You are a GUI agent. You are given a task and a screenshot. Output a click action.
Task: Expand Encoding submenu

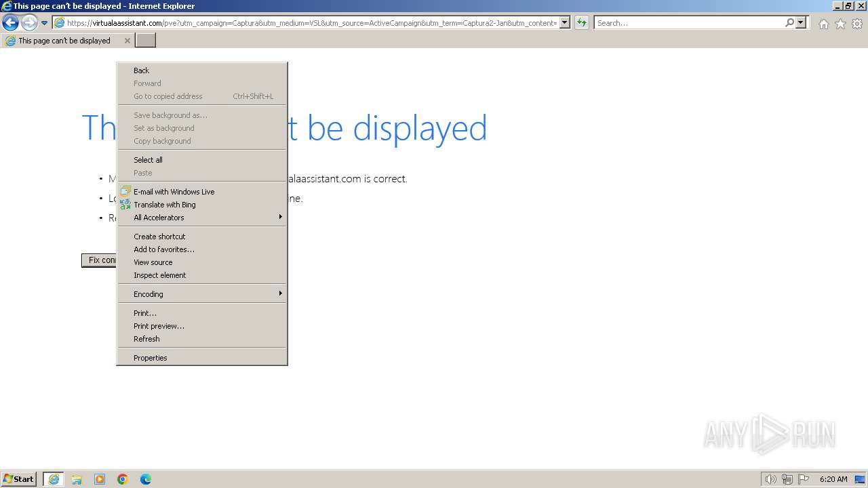(x=202, y=294)
